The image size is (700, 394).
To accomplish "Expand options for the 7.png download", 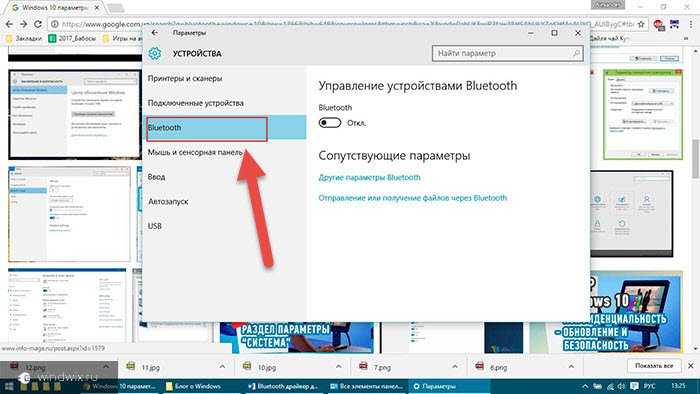I will [455, 367].
